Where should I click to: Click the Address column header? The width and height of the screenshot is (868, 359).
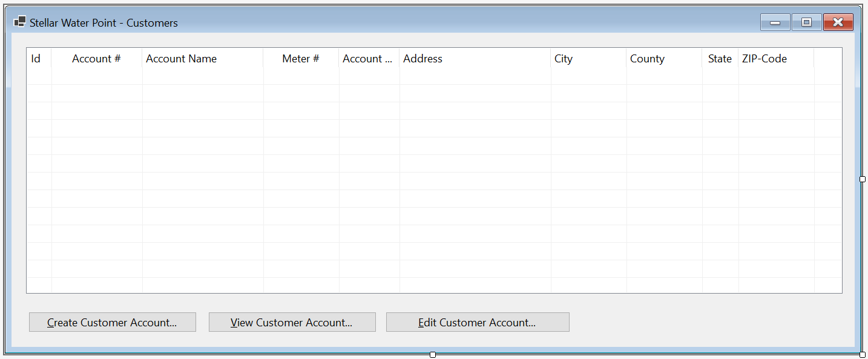(x=475, y=59)
